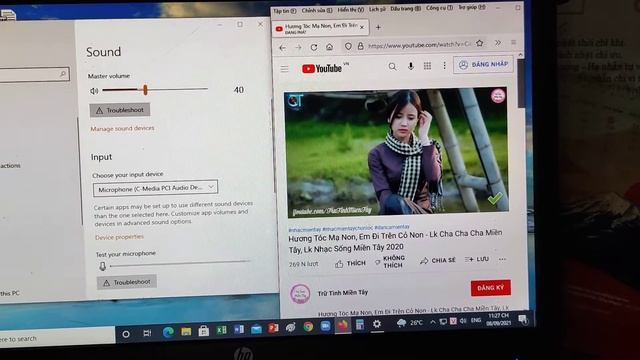Click the padlock site info icon
640x360 pixels.
click(360, 46)
